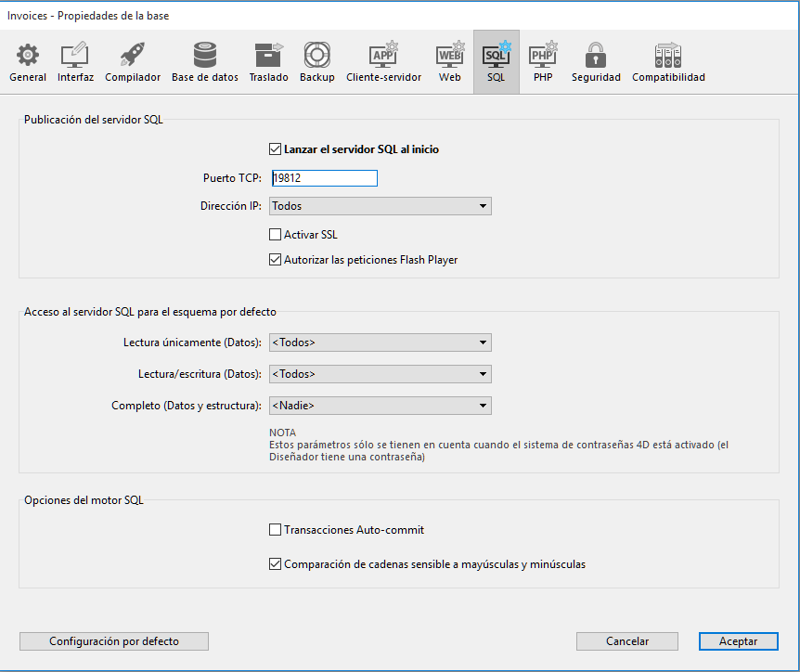This screenshot has width=800, height=672.
Task: Uncheck Lanzar el servidor SQL al inicio
Action: point(275,149)
